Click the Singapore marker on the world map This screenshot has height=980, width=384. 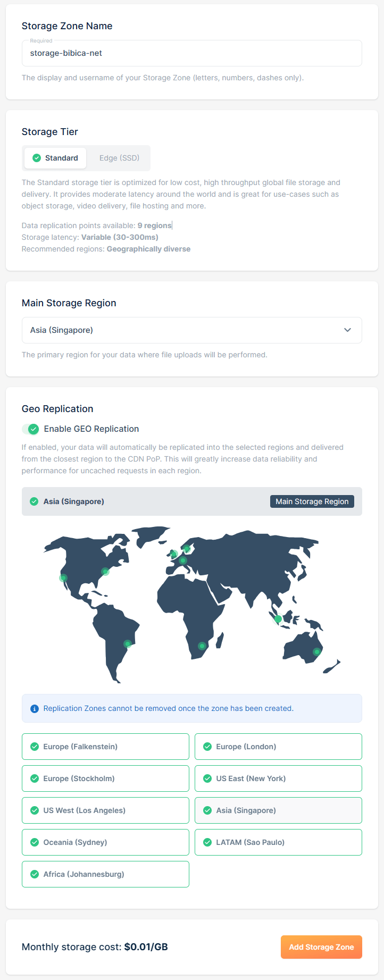[278, 619]
